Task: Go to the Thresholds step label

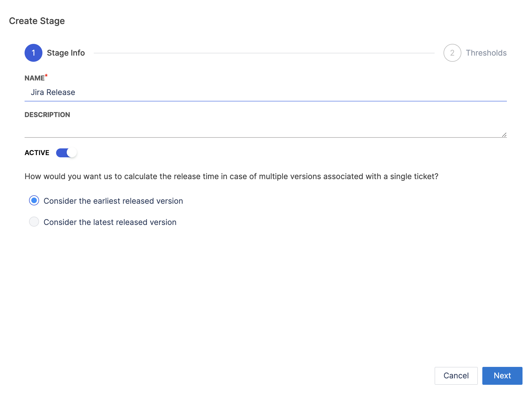Action: 486,53
